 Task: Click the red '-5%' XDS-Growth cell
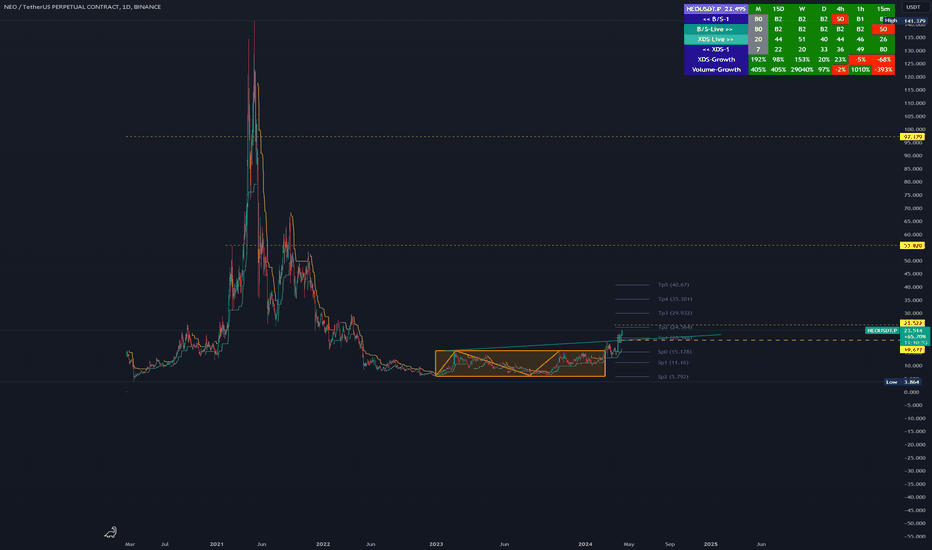(x=860, y=59)
